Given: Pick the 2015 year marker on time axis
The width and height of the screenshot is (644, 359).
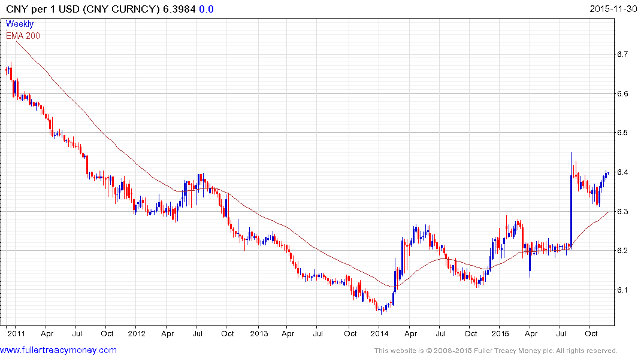Looking at the screenshot, I should click(500, 333).
